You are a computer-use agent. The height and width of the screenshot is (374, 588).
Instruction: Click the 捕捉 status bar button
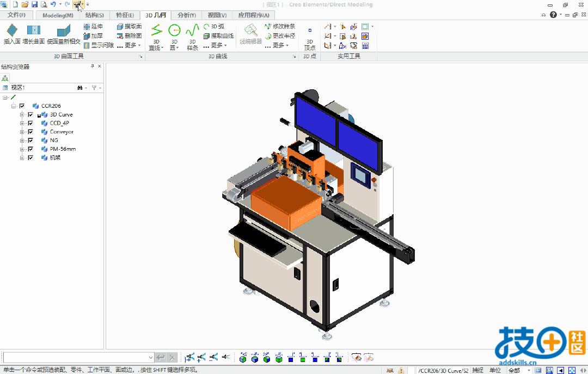(x=478, y=370)
